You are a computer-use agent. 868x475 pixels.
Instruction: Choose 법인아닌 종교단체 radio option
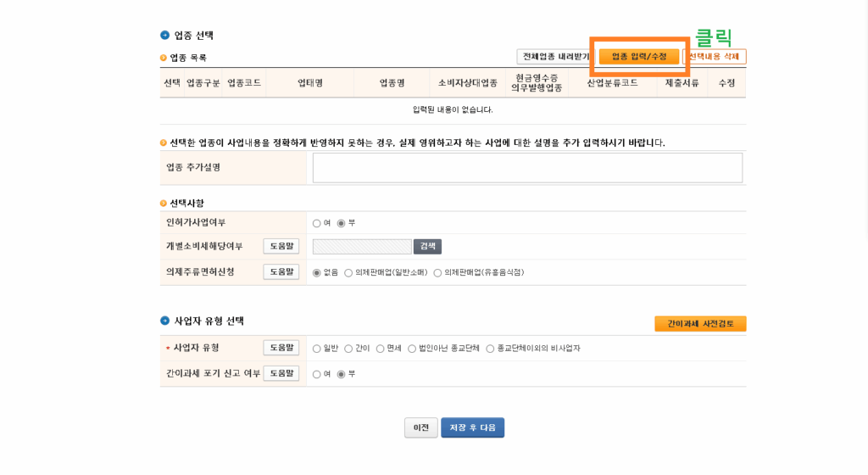click(x=412, y=349)
